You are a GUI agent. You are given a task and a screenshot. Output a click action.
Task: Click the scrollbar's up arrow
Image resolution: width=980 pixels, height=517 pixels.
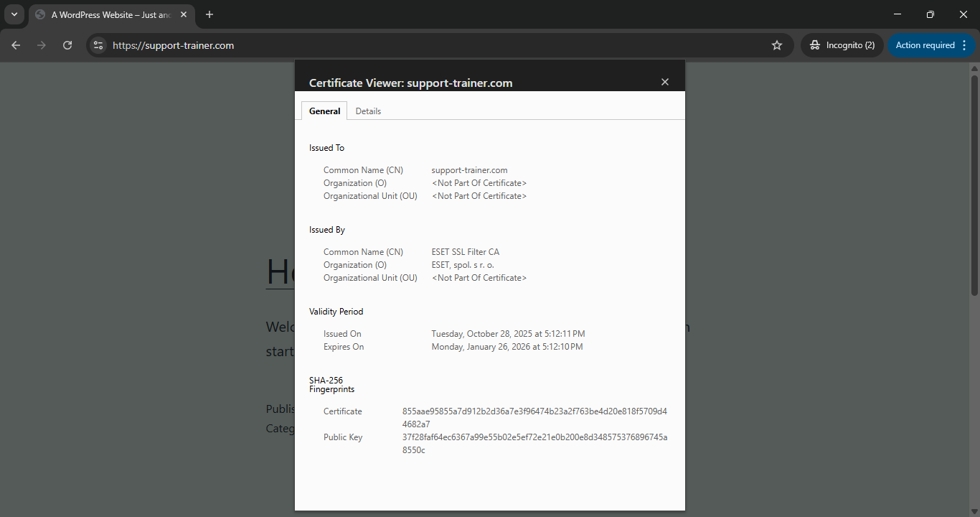point(974,68)
